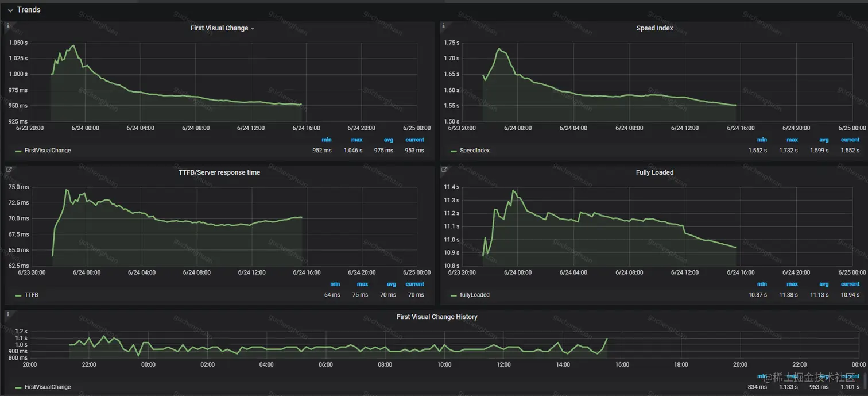
Task: Click info icon on First Visual Change History panel
Action: (8, 314)
